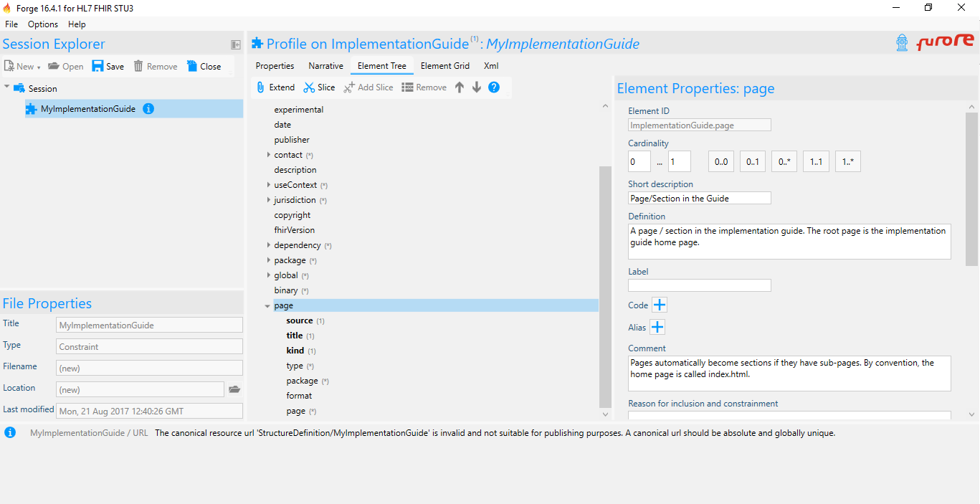Viewport: 980px width, 504px height.
Task: Click the cardinality minimum field
Action: [x=639, y=161]
